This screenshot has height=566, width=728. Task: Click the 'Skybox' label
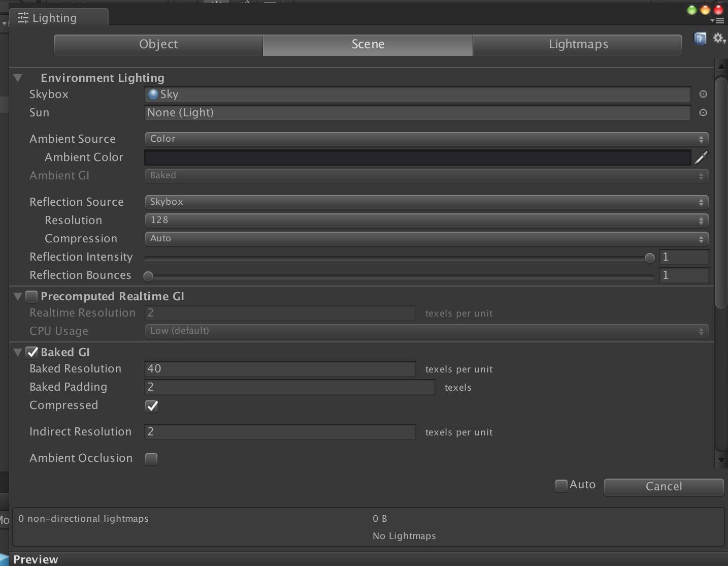click(49, 95)
